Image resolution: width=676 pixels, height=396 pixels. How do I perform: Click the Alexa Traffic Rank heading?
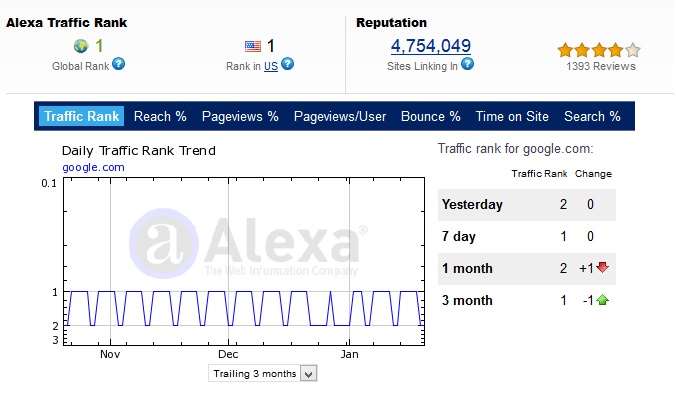[x=66, y=23]
